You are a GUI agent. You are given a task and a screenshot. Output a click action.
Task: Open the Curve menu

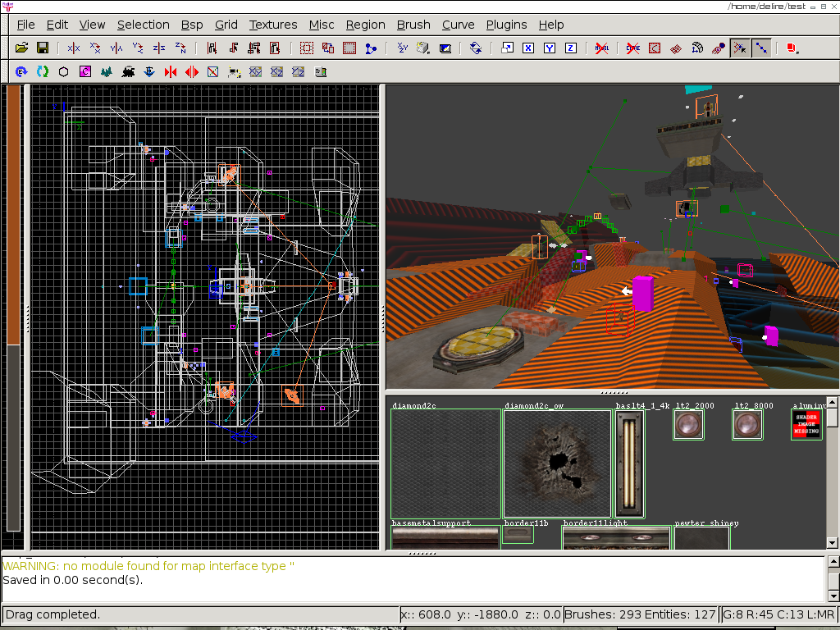tap(458, 25)
